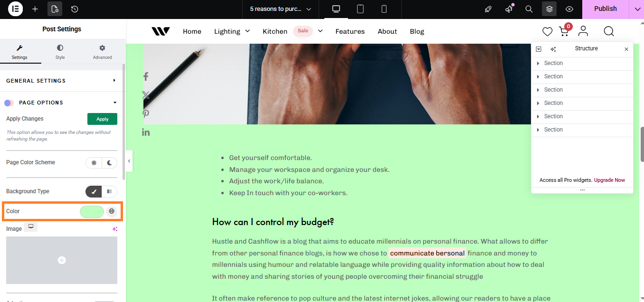Image resolution: width=644 pixels, height=302 pixels.
Task: Open publish options dropdown arrow
Action: coord(637,9)
